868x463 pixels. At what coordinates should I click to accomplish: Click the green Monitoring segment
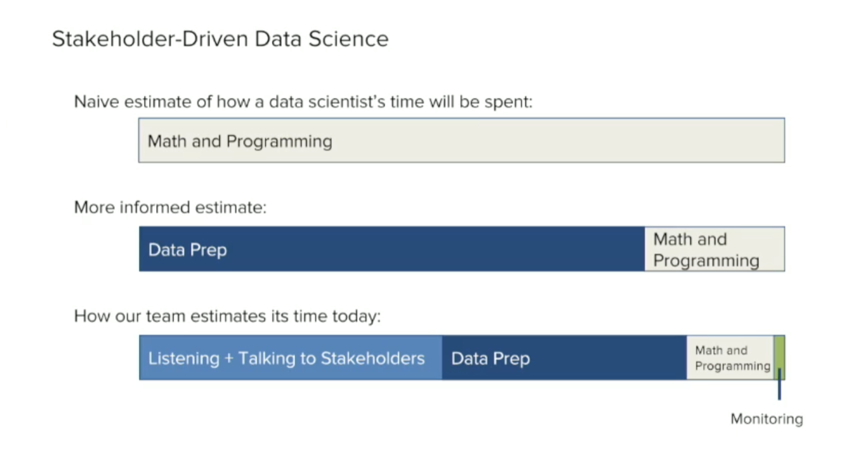(779, 358)
